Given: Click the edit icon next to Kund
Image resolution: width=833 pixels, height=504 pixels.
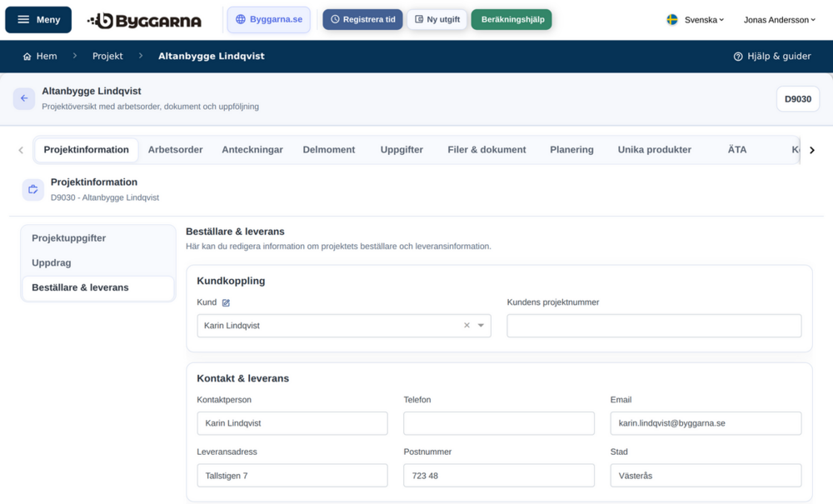Looking at the screenshot, I should [226, 302].
